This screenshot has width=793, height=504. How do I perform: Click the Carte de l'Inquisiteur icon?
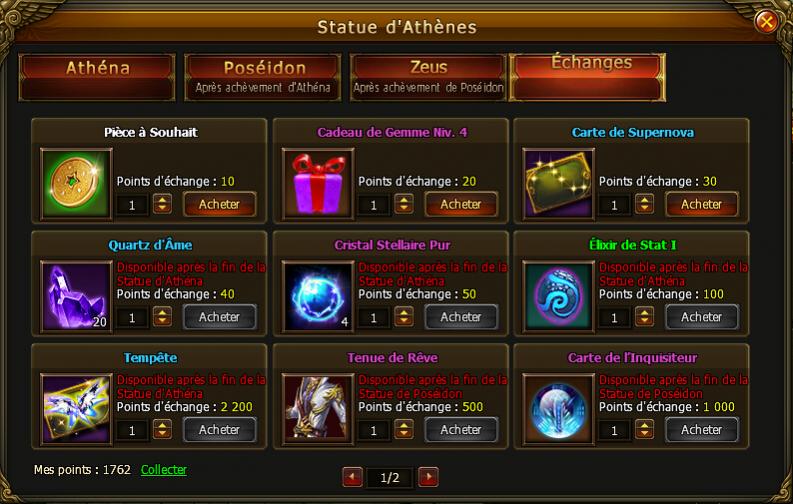click(x=559, y=409)
